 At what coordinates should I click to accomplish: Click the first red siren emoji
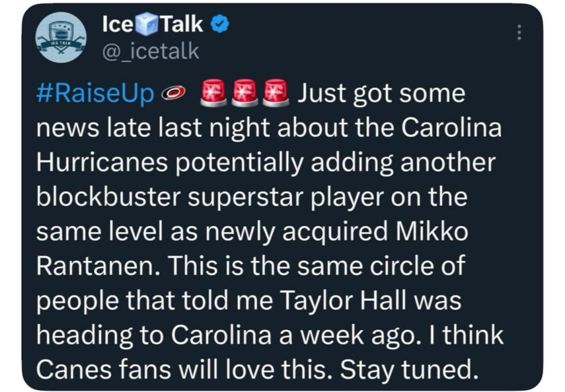(x=213, y=93)
